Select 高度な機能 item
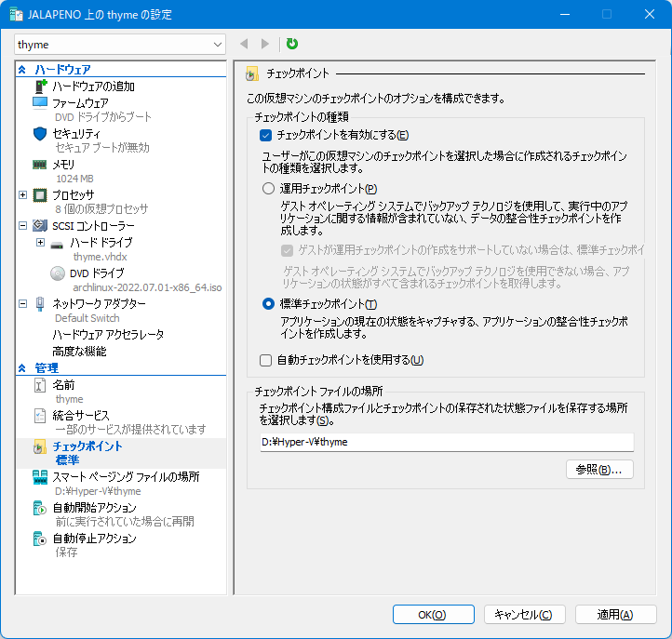 point(79,352)
